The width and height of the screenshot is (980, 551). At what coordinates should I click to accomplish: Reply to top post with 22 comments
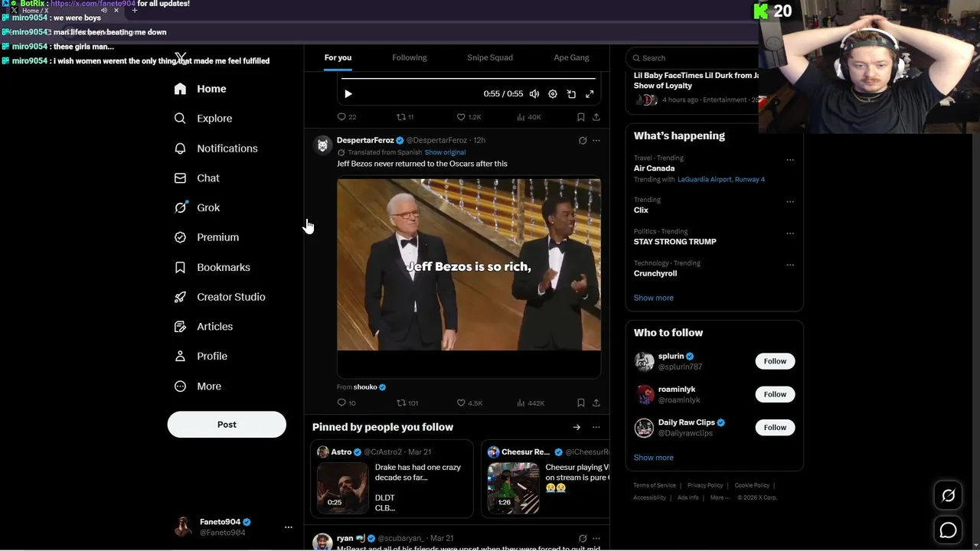pyautogui.click(x=347, y=117)
